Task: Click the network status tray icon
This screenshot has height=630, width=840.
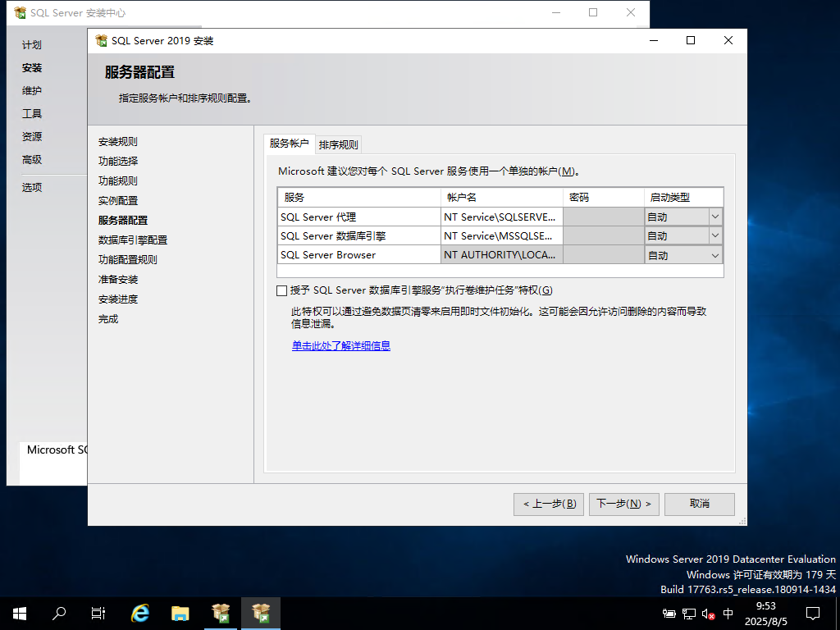Action: (689, 614)
